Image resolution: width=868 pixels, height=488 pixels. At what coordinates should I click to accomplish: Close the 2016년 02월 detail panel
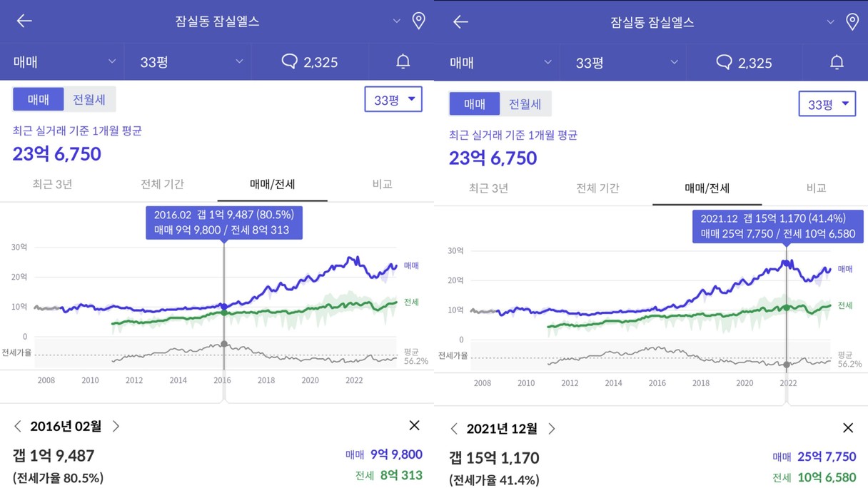click(x=414, y=425)
